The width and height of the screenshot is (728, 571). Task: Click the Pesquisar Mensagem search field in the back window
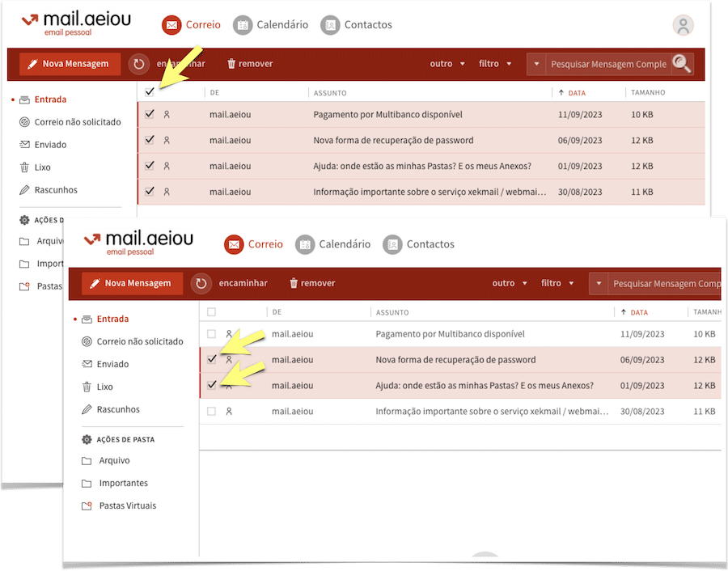click(608, 64)
